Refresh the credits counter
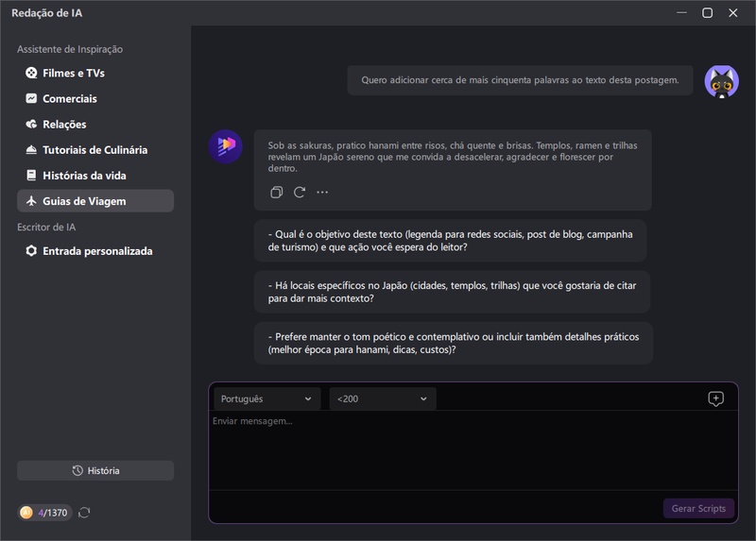Viewport: 756px width, 541px height. [x=84, y=513]
